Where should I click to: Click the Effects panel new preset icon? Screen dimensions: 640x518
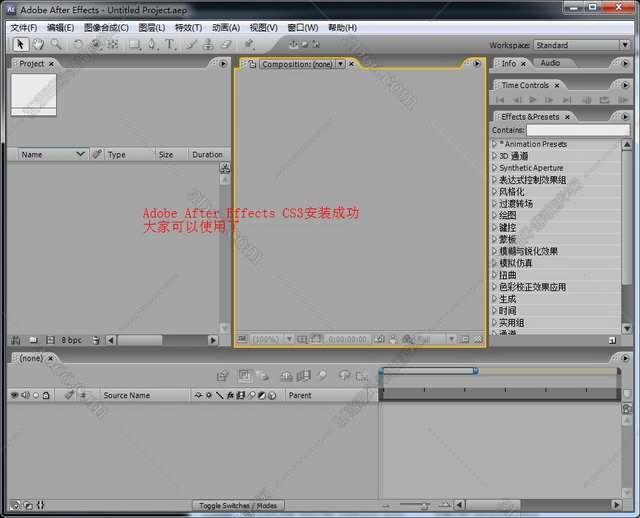[612, 340]
